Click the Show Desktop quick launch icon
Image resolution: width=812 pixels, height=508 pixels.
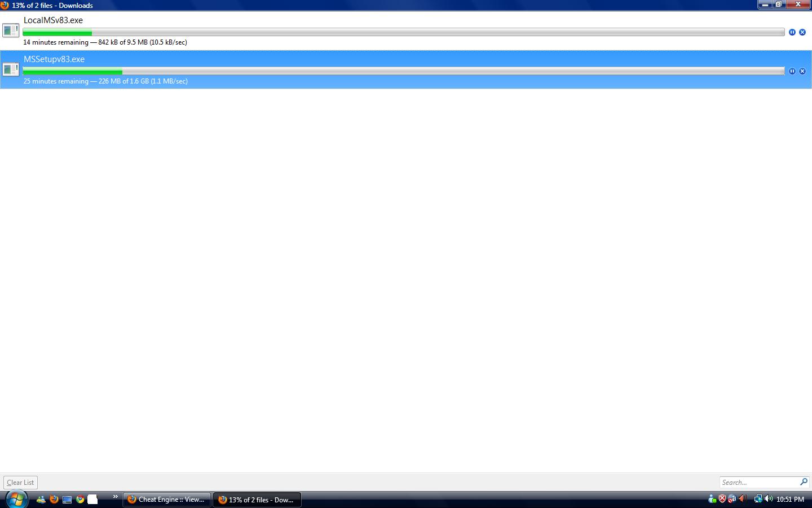tap(67, 500)
